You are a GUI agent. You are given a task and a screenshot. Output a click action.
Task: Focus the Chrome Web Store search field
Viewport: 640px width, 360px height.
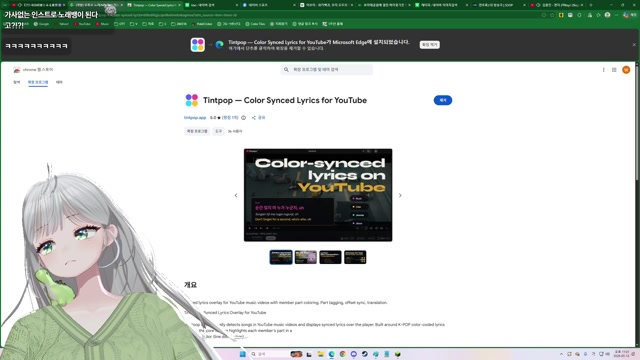(327, 69)
